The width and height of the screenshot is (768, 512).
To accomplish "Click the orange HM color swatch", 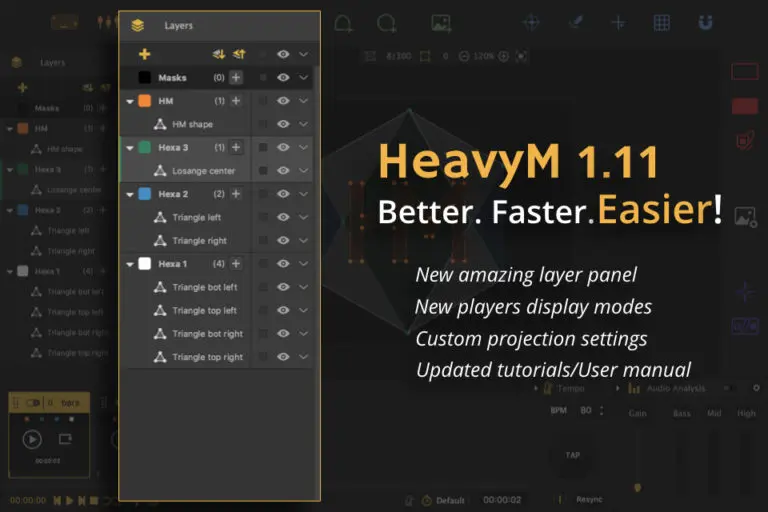I will tap(144, 100).
